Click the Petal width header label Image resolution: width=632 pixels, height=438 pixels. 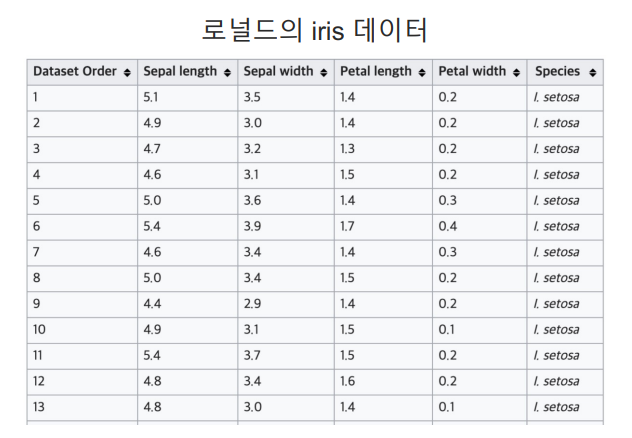(x=472, y=71)
